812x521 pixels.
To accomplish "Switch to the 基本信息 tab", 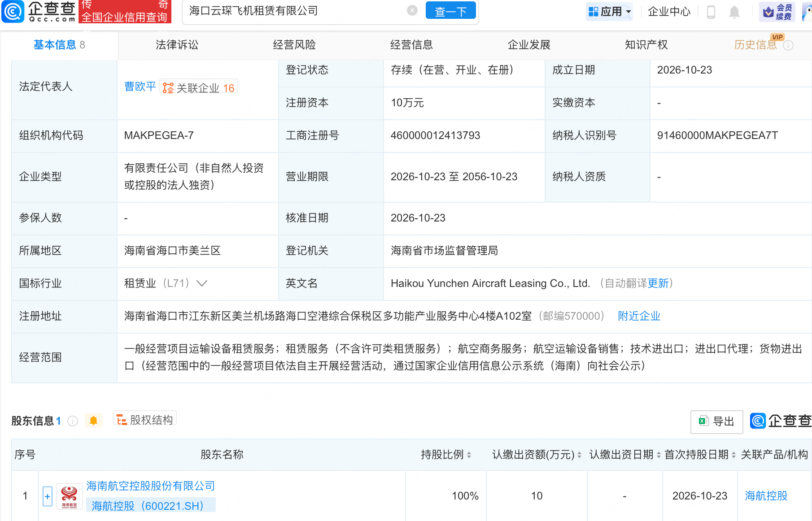I will pos(59,45).
